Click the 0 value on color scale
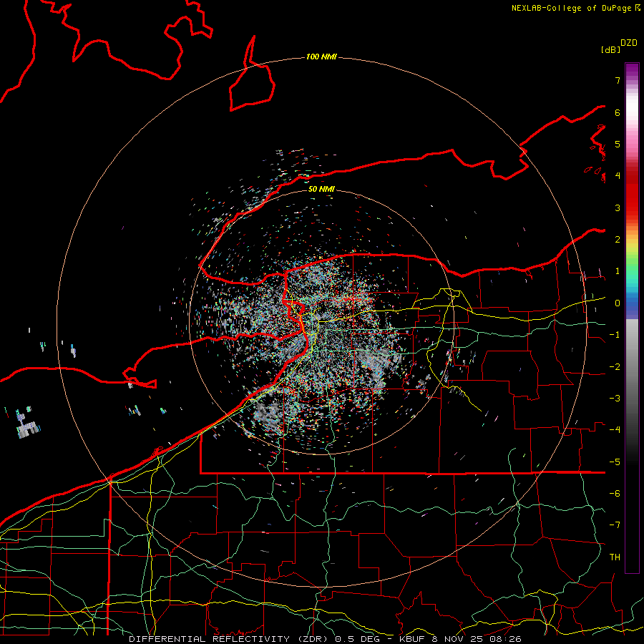This screenshot has width=644, height=644. pos(618,303)
